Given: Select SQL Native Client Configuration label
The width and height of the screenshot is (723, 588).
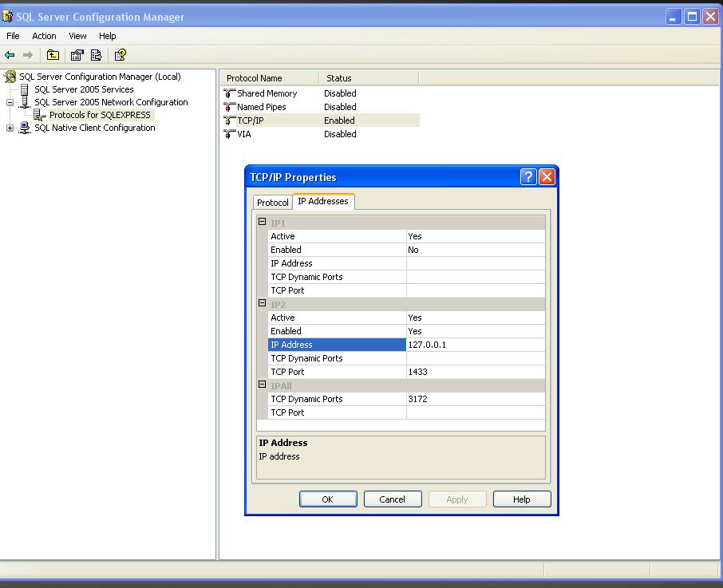Looking at the screenshot, I should click(x=95, y=128).
